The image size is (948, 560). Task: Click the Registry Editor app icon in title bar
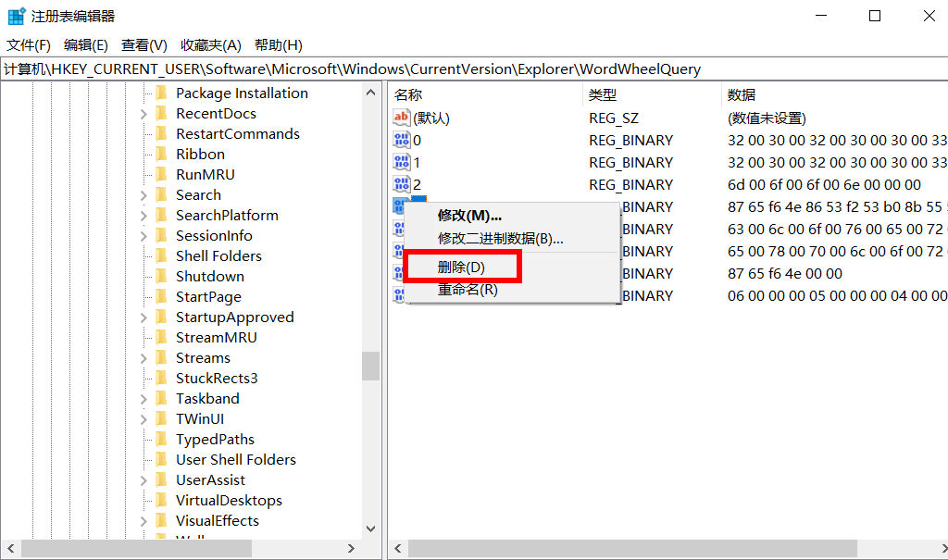click(x=17, y=17)
